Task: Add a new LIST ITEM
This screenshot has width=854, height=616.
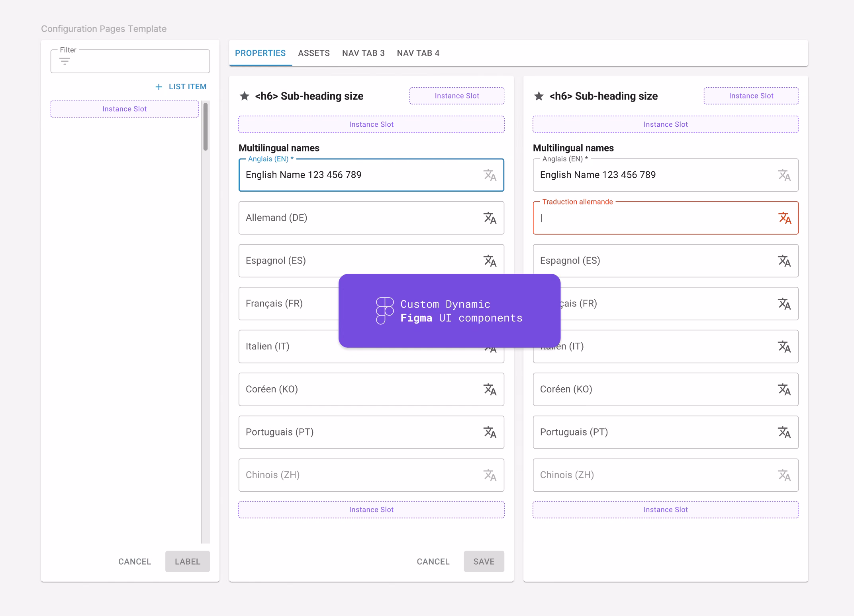Action: [181, 87]
